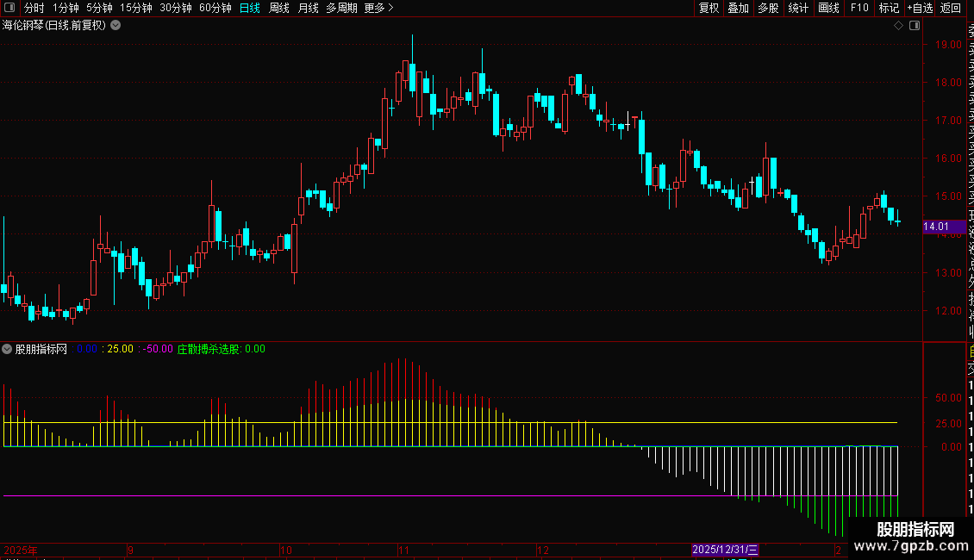Switch to 月线 monthly chart
The height and width of the screenshot is (560, 974).
[x=308, y=8]
